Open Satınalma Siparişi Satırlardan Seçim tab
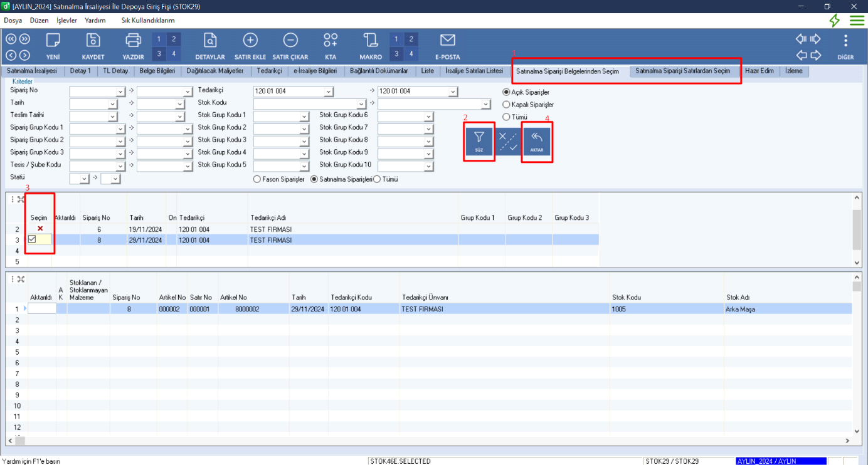The image size is (868, 465). tap(683, 71)
